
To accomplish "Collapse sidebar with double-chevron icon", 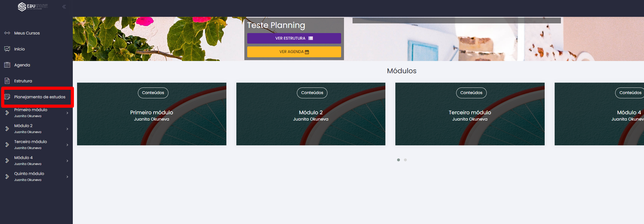I will 64,7.
